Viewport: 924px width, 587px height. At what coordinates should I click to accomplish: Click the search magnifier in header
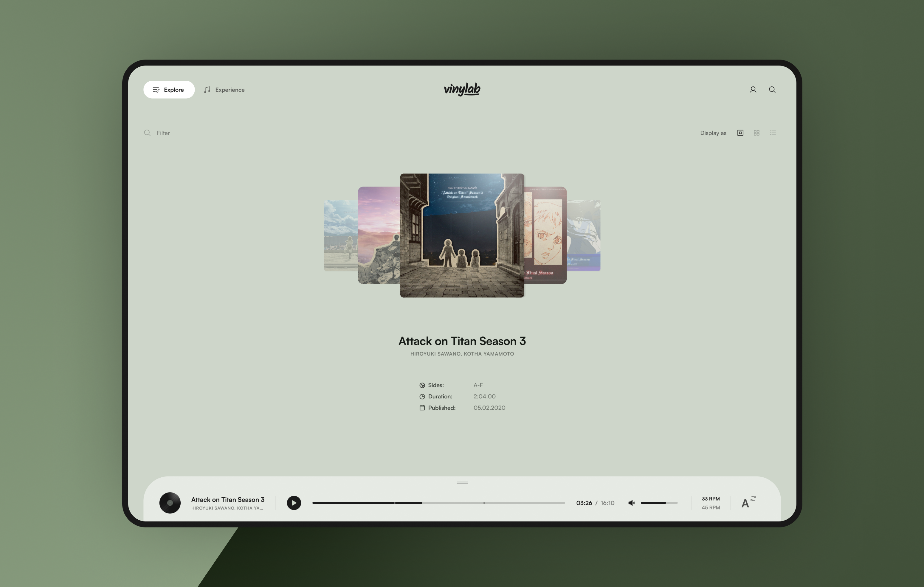pyautogui.click(x=772, y=89)
